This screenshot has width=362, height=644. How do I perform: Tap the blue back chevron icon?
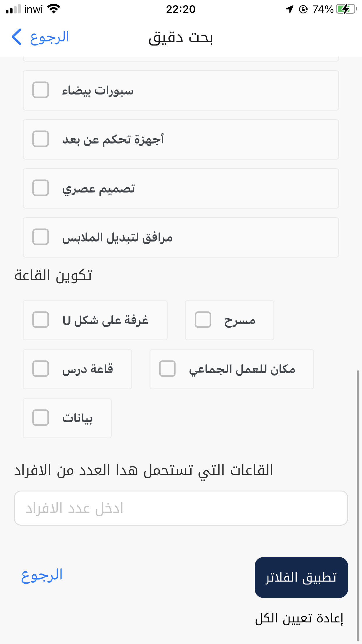coord(17,37)
